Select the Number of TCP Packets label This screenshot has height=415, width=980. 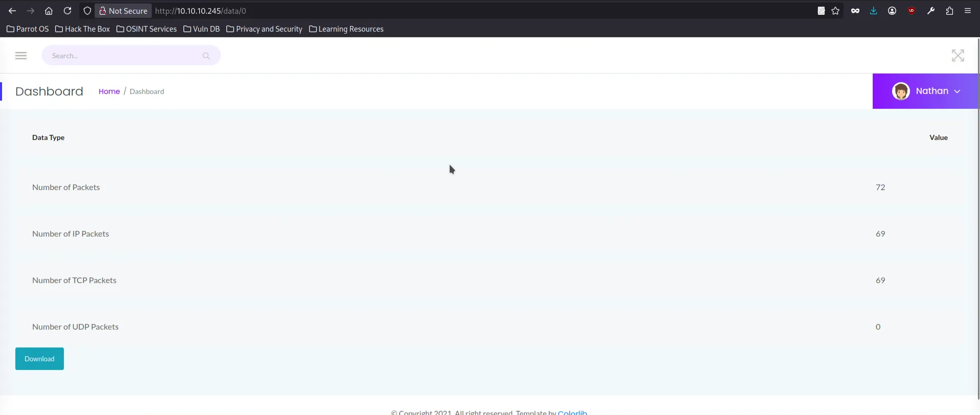coord(74,280)
